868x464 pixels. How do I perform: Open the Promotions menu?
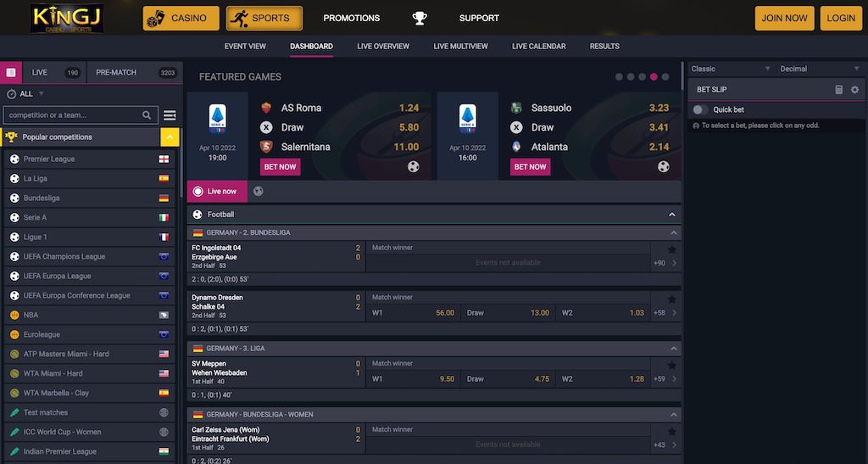click(x=352, y=19)
